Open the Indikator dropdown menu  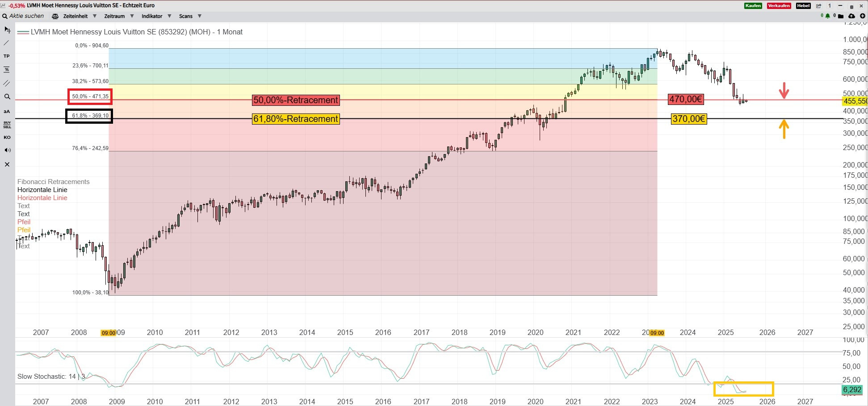pyautogui.click(x=156, y=16)
